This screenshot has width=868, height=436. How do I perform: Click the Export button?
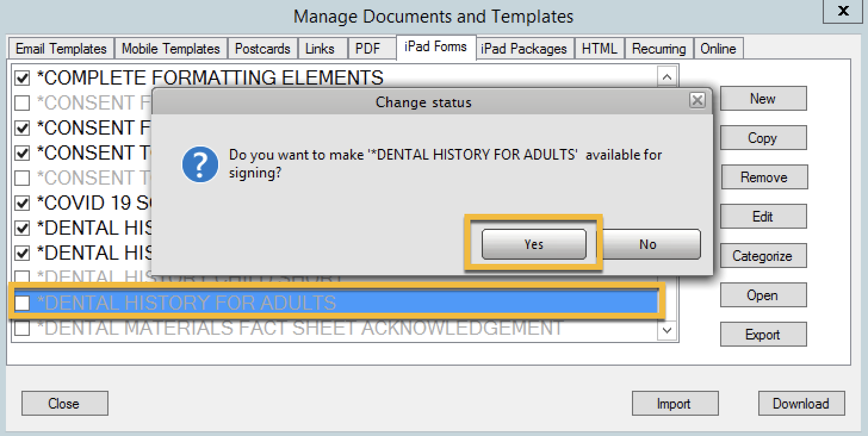(763, 335)
